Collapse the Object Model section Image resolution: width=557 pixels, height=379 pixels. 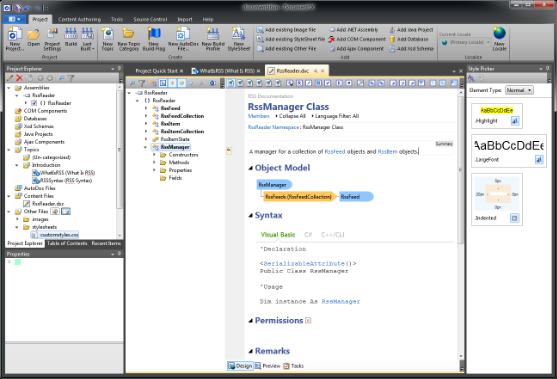pos(251,168)
